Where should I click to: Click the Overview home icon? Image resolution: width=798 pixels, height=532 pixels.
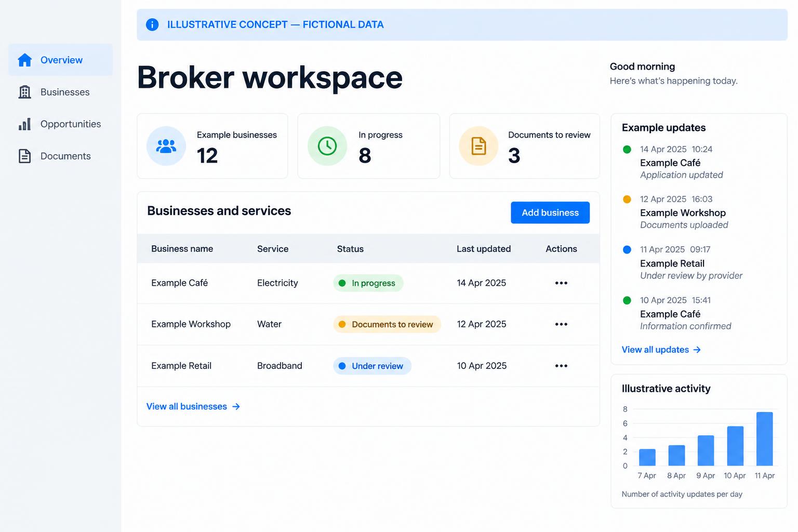(25, 60)
